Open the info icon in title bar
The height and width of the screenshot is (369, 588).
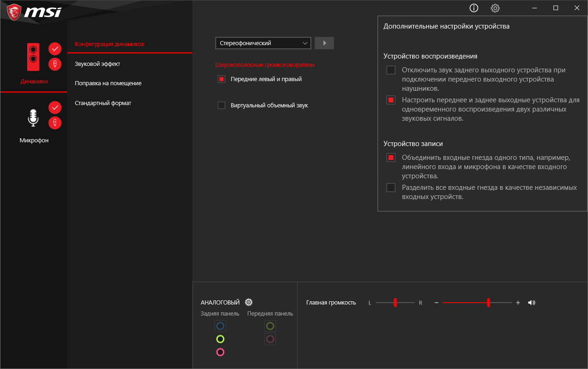[x=474, y=8]
